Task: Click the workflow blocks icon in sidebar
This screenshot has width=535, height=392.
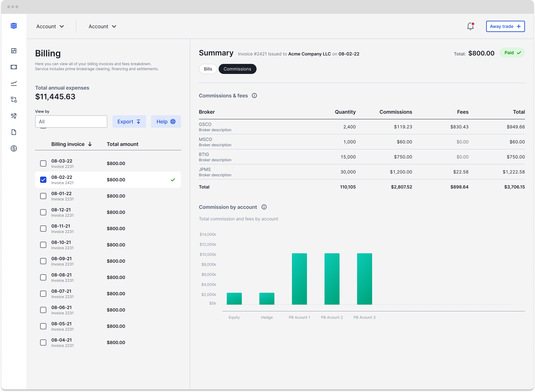Action: [14, 100]
